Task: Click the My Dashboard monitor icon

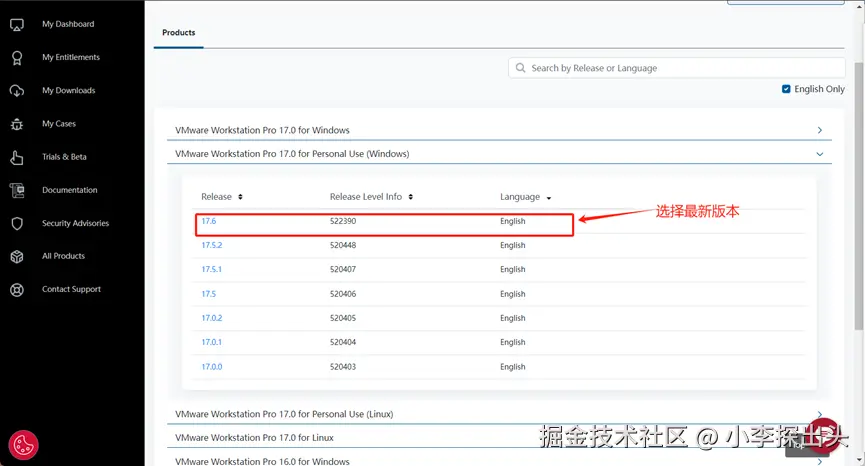Action: [x=17, y=24]
